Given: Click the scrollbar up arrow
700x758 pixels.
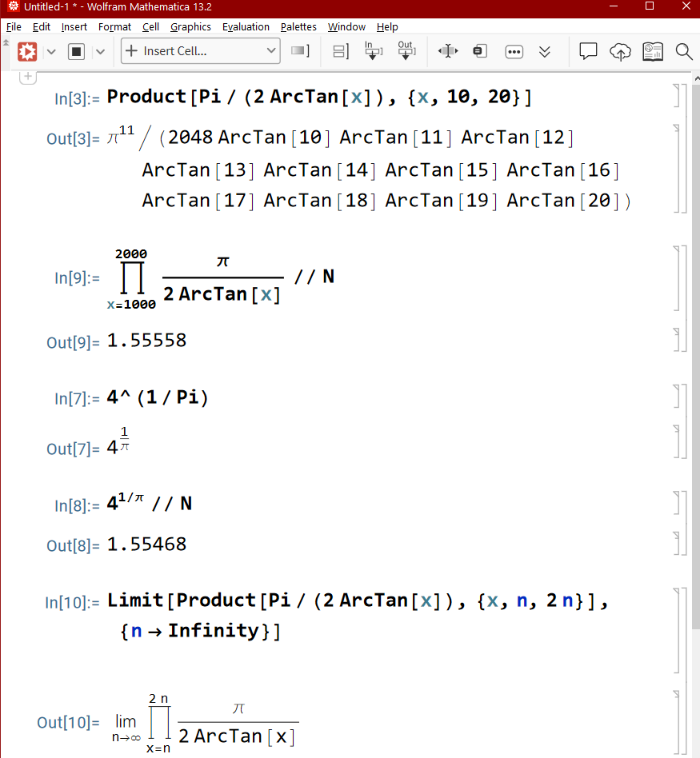Looking at the screenshot, I should (x=697, y=78).
